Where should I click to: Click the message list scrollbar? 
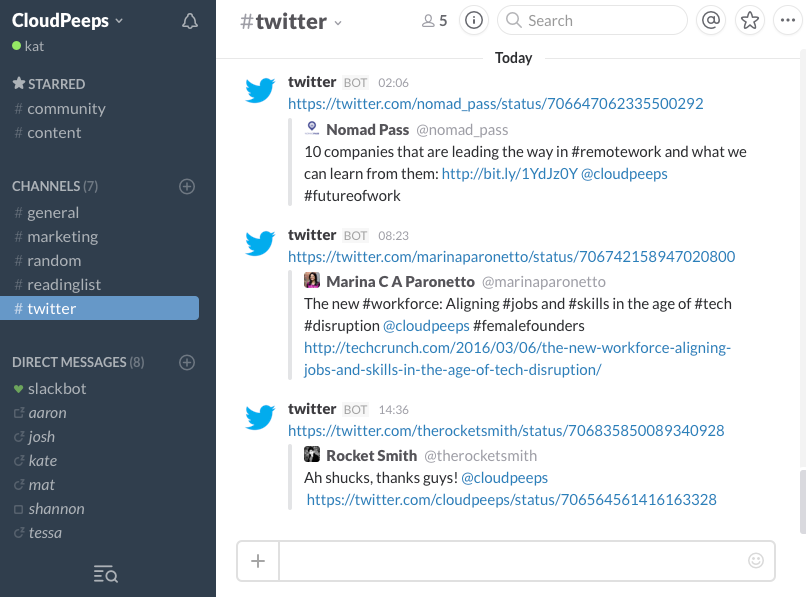(802, 502)
